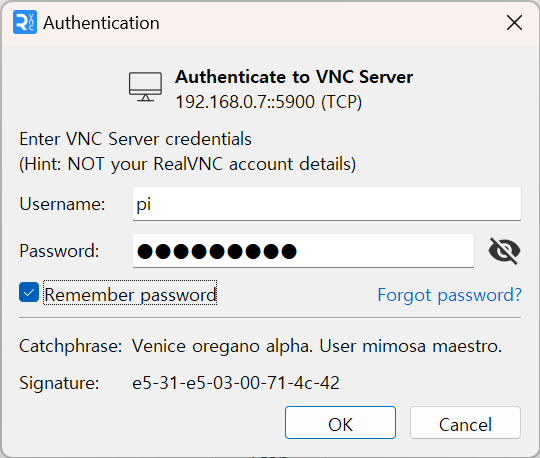This screenshot has height=458, width=540.
Task: Show password using the crossed-eye icon
Action: coord(504,251)
